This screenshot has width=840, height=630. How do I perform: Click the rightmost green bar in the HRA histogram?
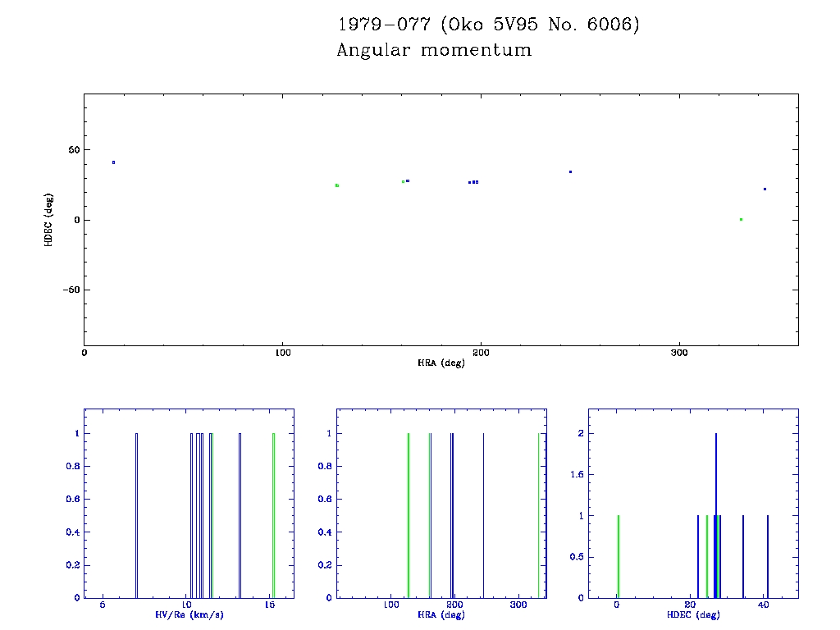point(539,515)
